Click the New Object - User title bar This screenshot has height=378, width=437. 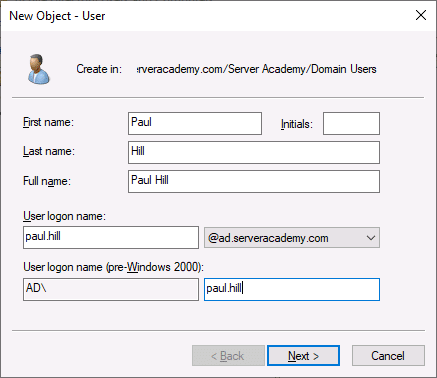click(207, 16)
